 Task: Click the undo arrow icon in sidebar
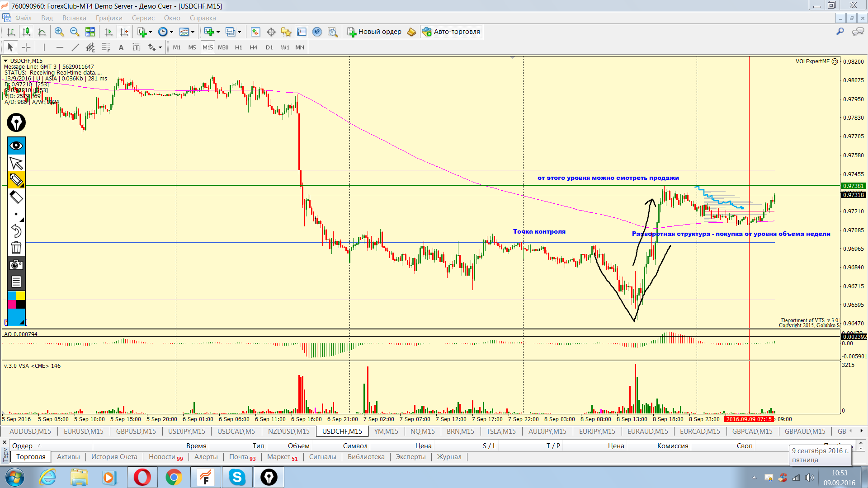point(16,231)
